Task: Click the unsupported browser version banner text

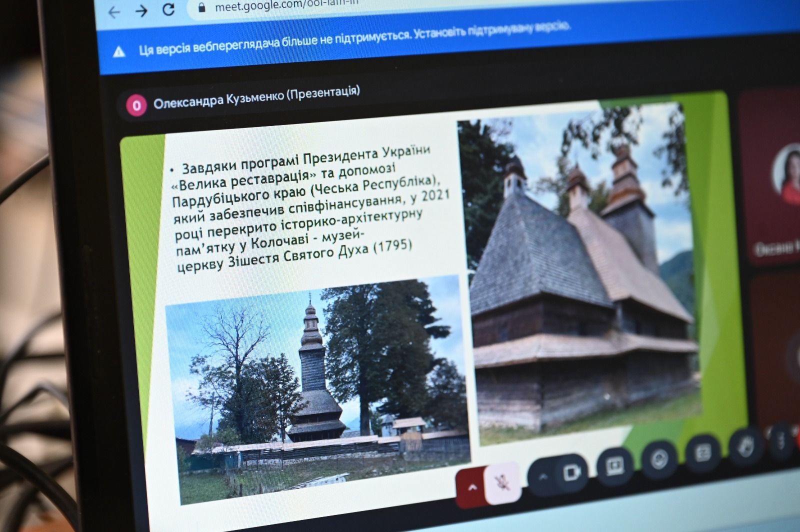Action: (354, 37)
